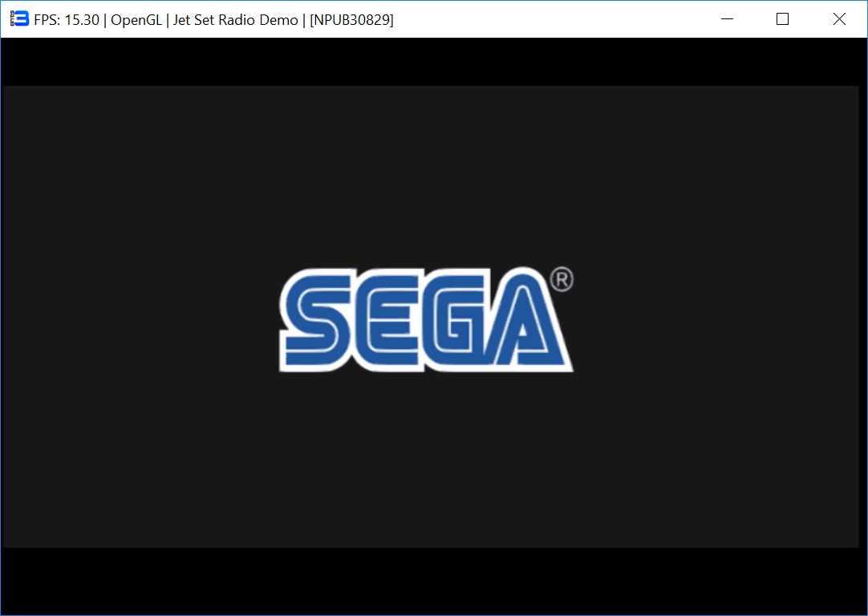Click the letter G of the SEGA logo
This screenshot has width=868, height=616.
(x=452, y=321)
